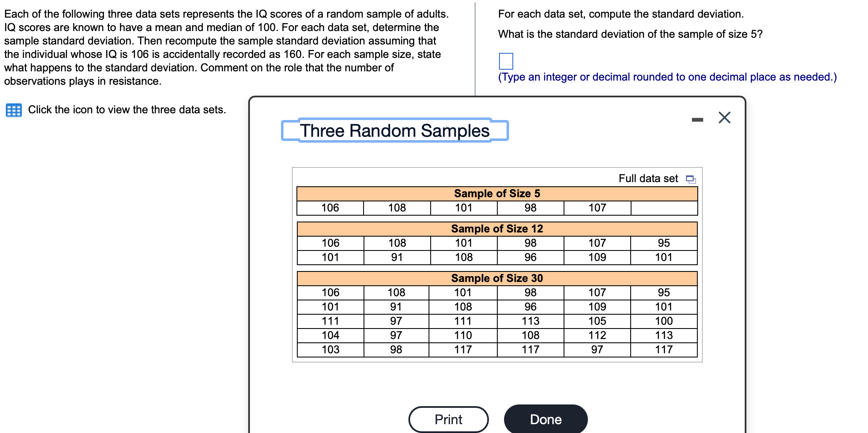Image resolution: width=868 pixels, height=433 pixels.
Task: Click the Sample of Size 5 header
Action: 497,193
